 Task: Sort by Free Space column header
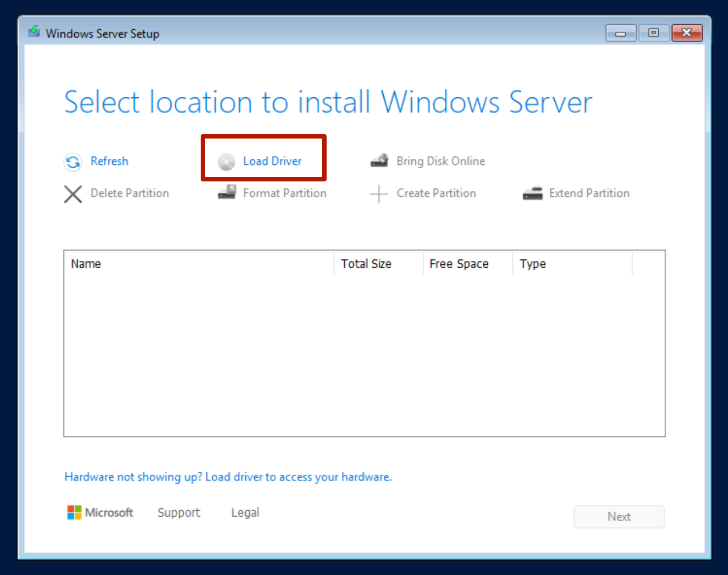coord(459,264)
